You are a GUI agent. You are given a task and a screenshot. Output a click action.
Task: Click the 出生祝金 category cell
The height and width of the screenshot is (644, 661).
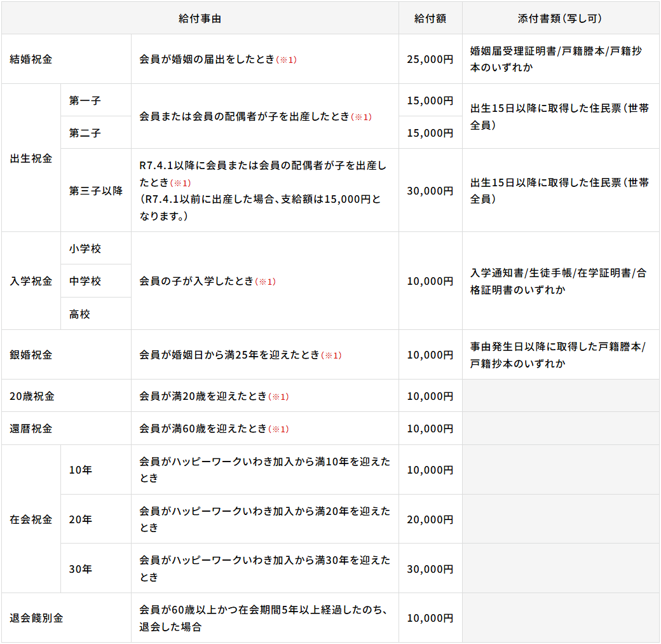click(31, 158)
